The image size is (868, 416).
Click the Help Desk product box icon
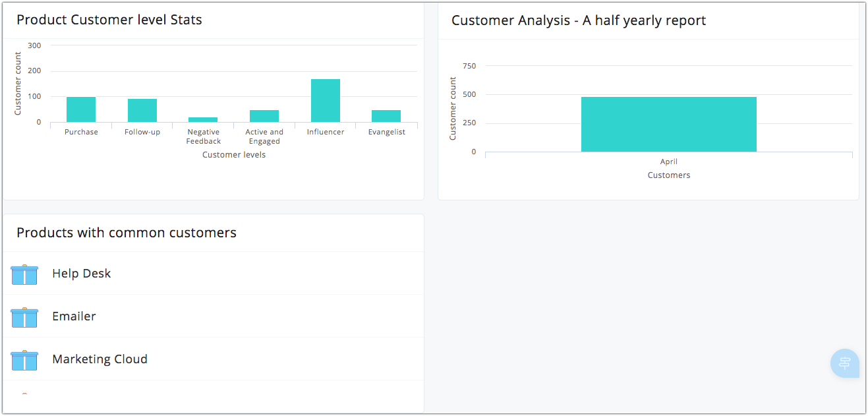click(x=24, y=274)
